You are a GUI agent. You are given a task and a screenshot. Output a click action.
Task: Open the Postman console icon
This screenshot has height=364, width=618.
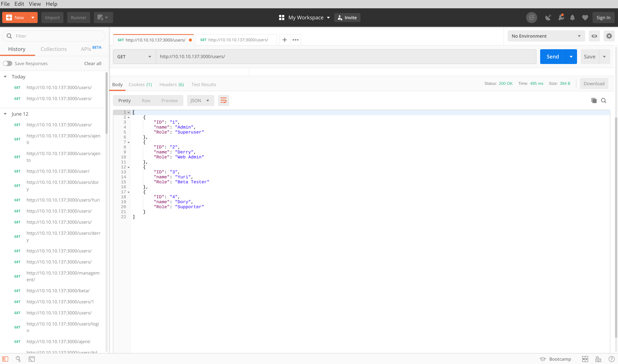coord(32,359)
